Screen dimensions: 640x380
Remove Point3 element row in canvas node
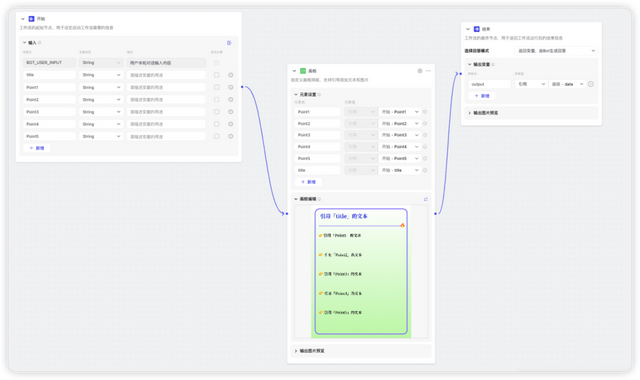[425, 135]
